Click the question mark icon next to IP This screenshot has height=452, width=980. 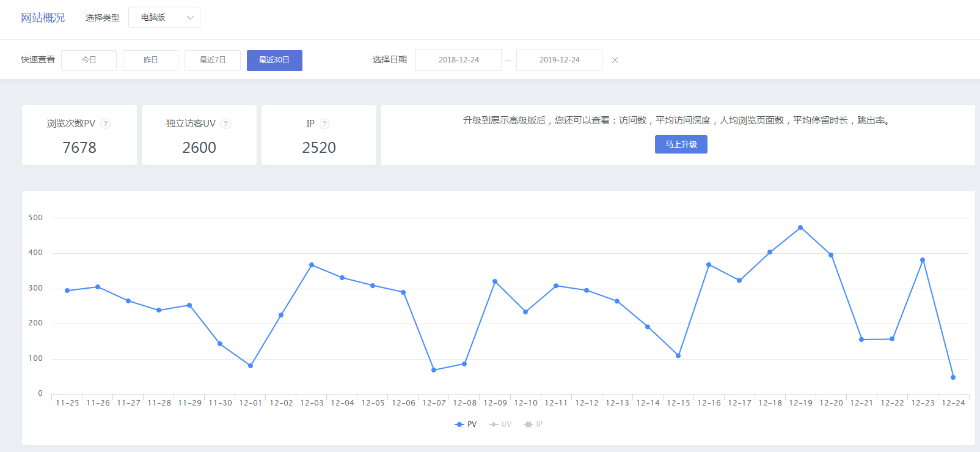[x=324, y=124]
